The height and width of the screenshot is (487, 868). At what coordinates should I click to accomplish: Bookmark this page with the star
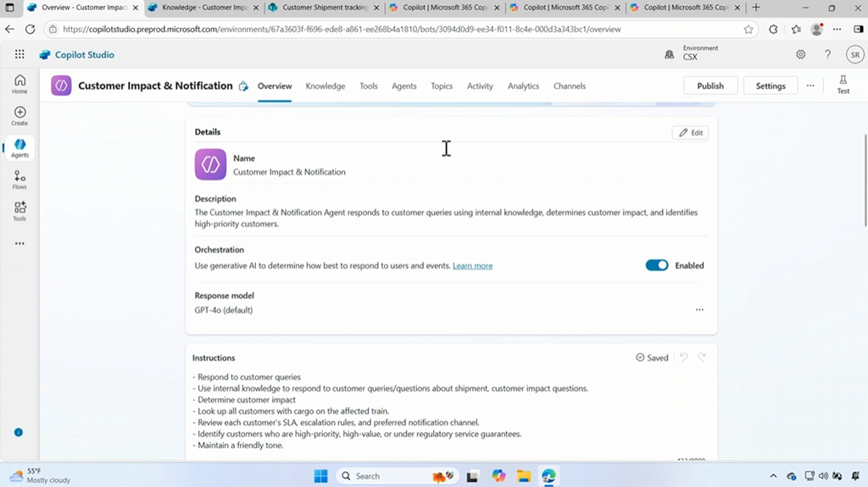tap(748, 30)
